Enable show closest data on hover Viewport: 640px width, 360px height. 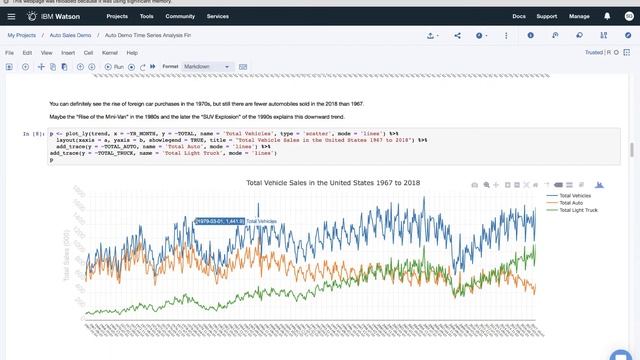click(558, 185)
